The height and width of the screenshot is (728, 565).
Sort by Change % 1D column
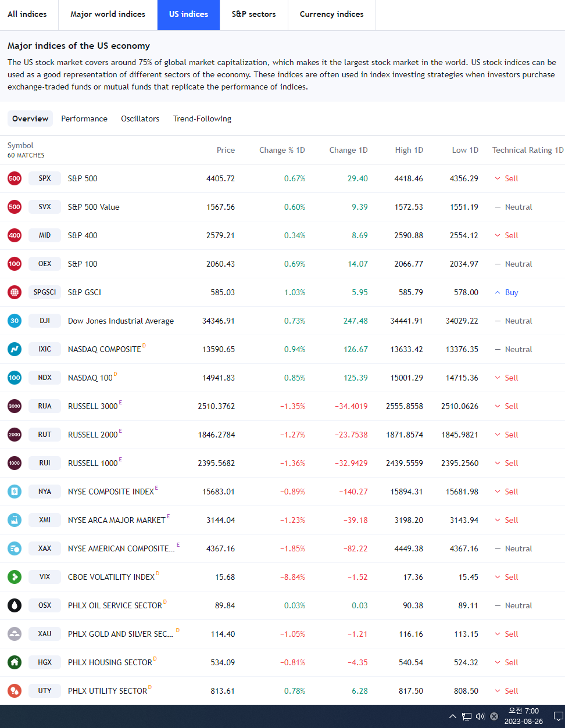point(282,150)
